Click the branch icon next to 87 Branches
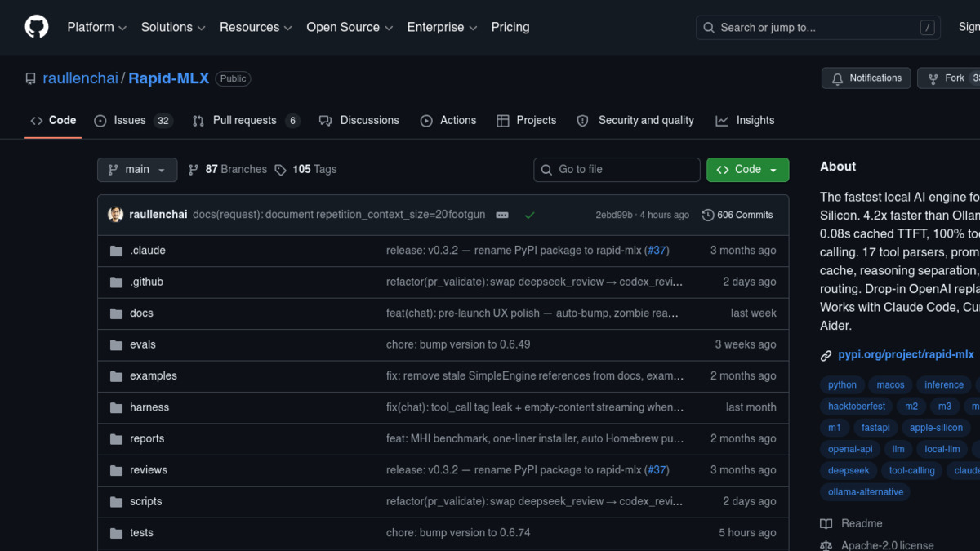This screenshot has width=980, height=551. coord(194,170)
